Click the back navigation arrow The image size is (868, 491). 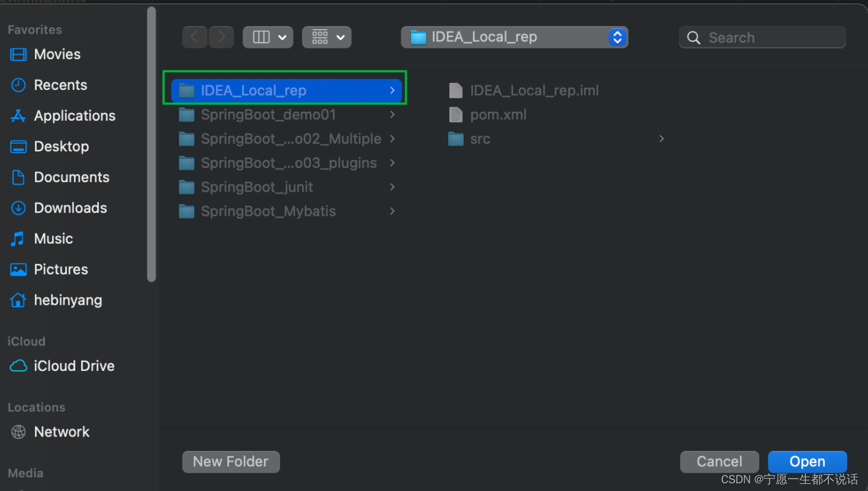[x=195, y=37]
